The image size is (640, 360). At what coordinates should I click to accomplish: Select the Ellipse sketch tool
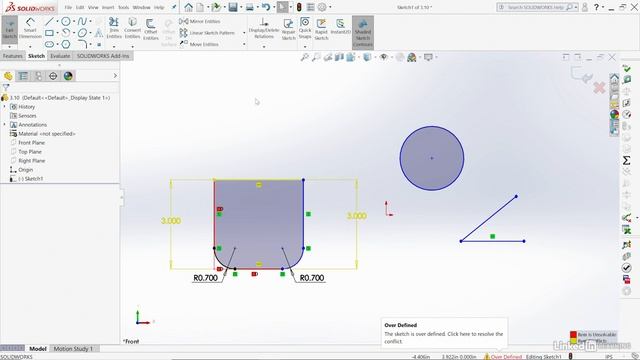82,33
